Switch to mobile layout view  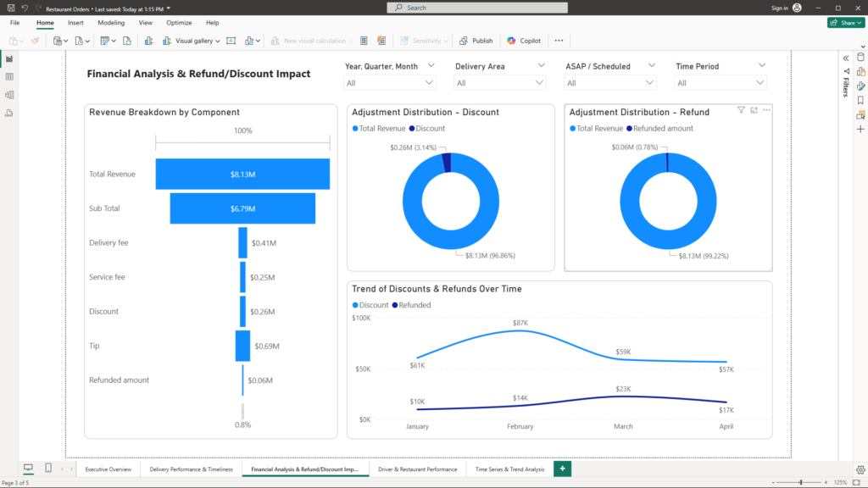pyautogui.click(x=48, y=469)
